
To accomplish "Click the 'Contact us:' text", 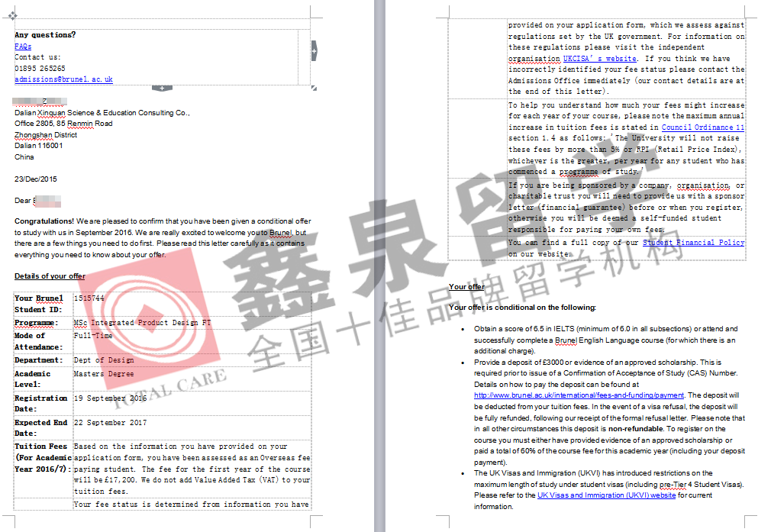I will (x=37, y=57).
